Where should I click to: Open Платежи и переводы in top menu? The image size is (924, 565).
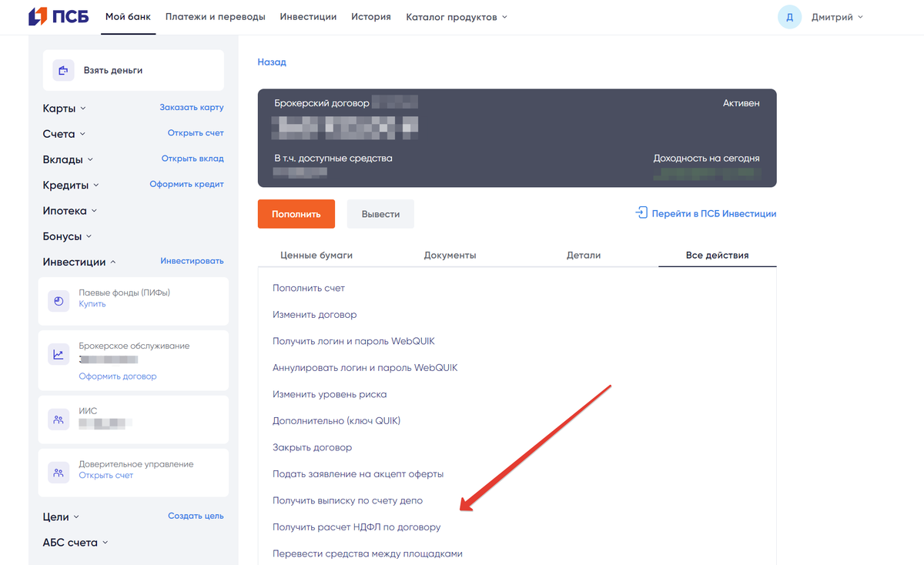pyautogui.click(x=216, y=17)
